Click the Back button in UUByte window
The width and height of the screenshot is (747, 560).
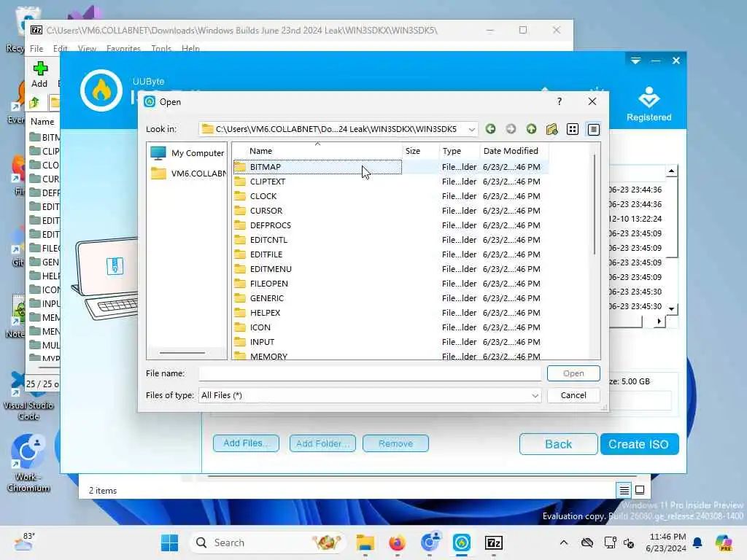pyautogui.click(x=558, y=444)
